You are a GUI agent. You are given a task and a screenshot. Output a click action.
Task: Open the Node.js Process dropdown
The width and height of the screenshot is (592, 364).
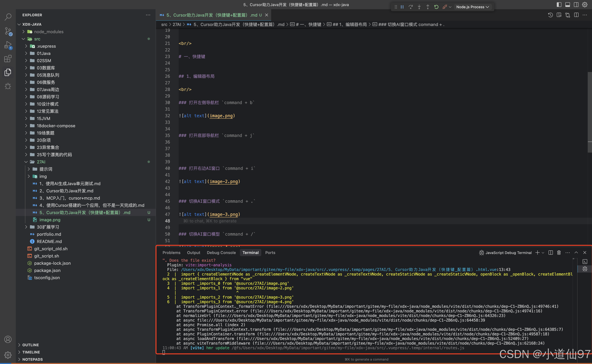coord(472,7)
